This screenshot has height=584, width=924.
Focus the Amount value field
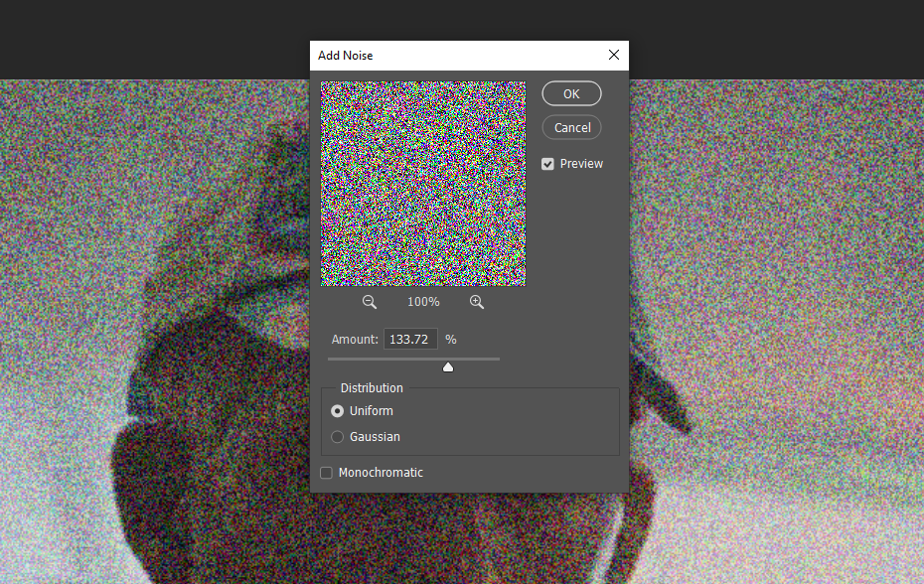tap(410, 339)
